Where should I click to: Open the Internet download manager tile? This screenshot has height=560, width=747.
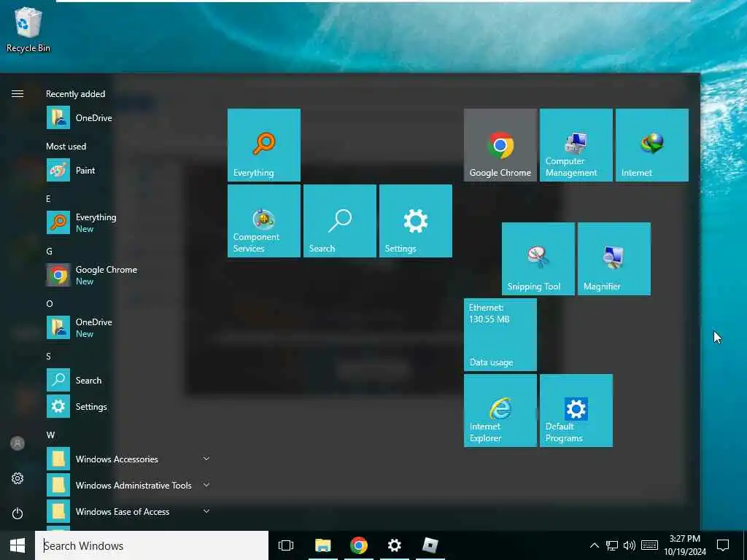(651, 145)
